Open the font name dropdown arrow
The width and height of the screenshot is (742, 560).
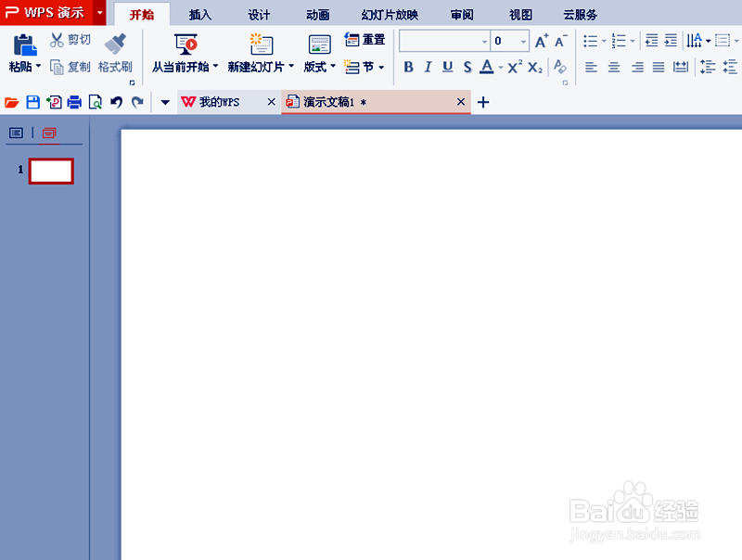point(484,42)
